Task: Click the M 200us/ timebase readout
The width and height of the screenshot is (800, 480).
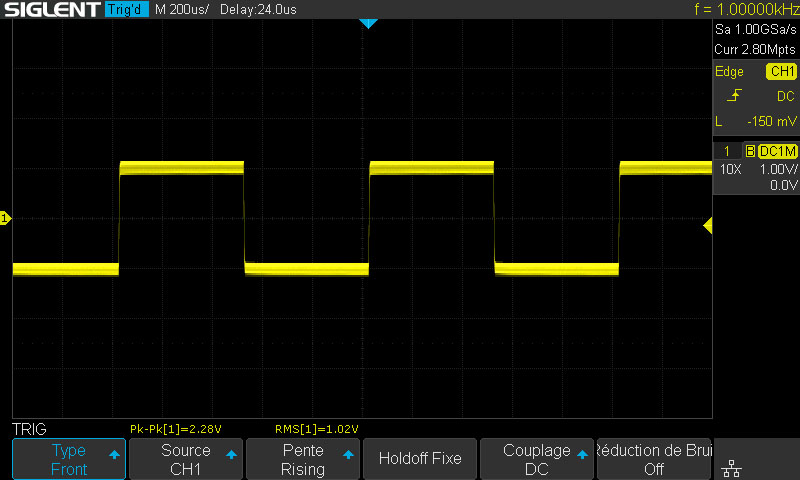Action: pos(182,9)
